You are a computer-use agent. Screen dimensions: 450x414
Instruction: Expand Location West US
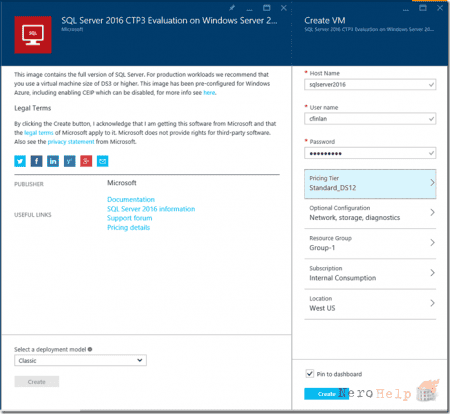(370, 304)
